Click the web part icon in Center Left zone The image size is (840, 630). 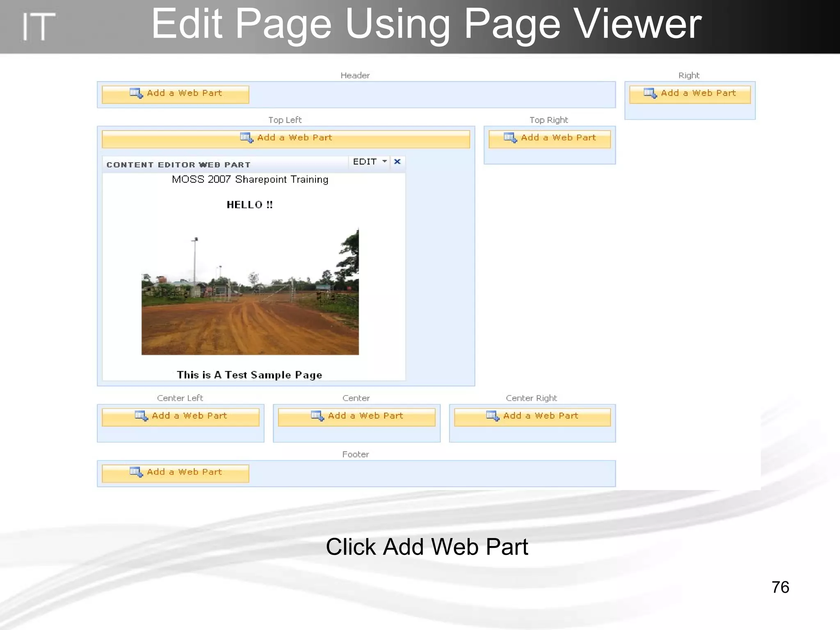tap(141, 416)
